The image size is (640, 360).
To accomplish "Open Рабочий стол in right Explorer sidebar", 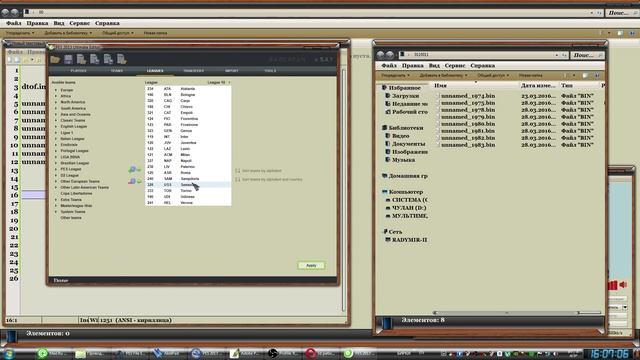I will (406, 112).
